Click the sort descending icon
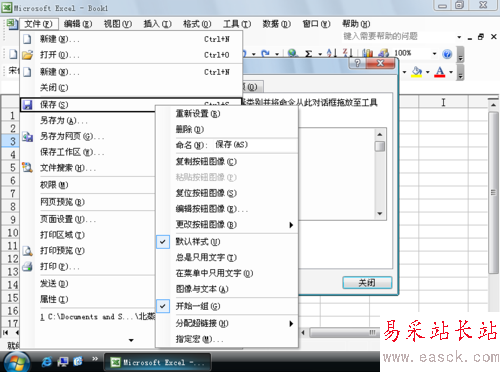The height and width of the screenshot is (372, 500). (x=348, y=53)
